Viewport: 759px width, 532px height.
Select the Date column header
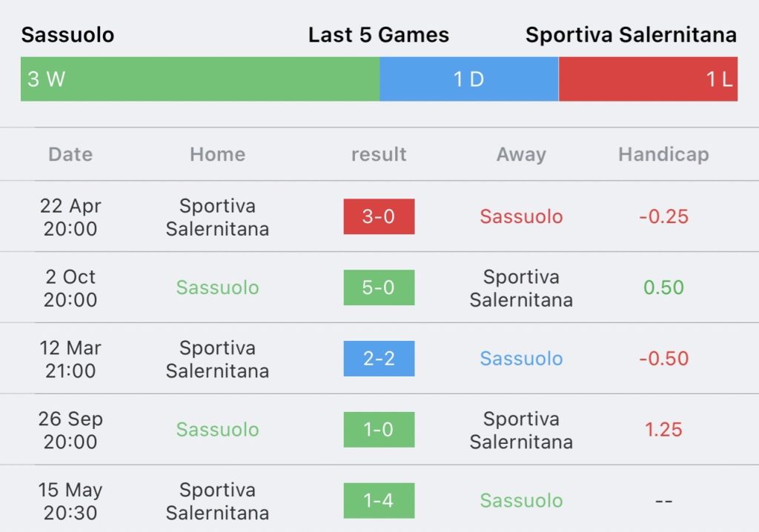point(70,154)
